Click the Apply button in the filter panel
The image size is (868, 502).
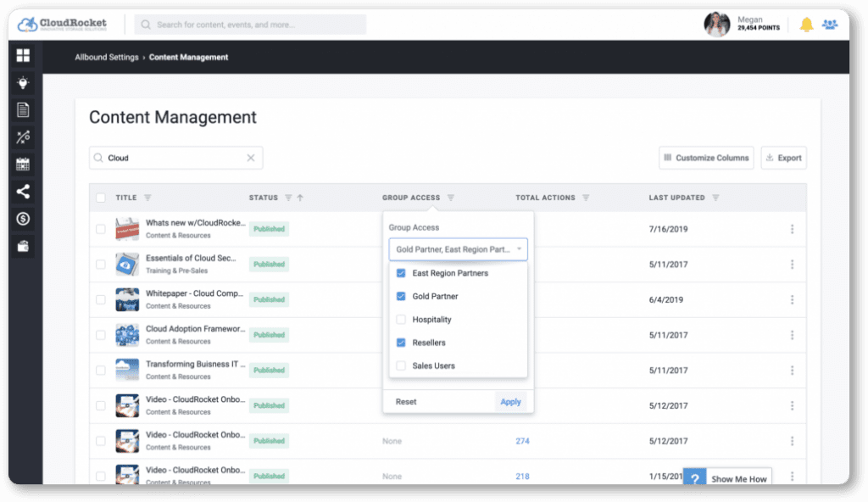pos(510,401)
